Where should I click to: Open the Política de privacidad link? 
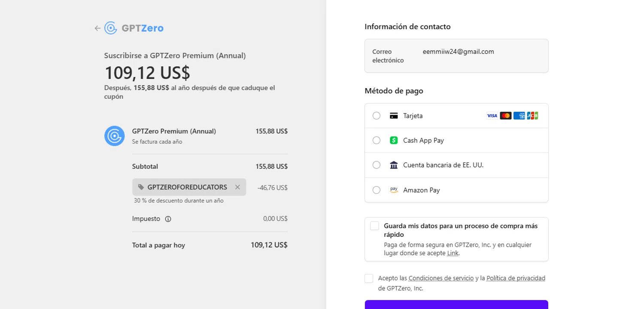(x=516, y=278)
